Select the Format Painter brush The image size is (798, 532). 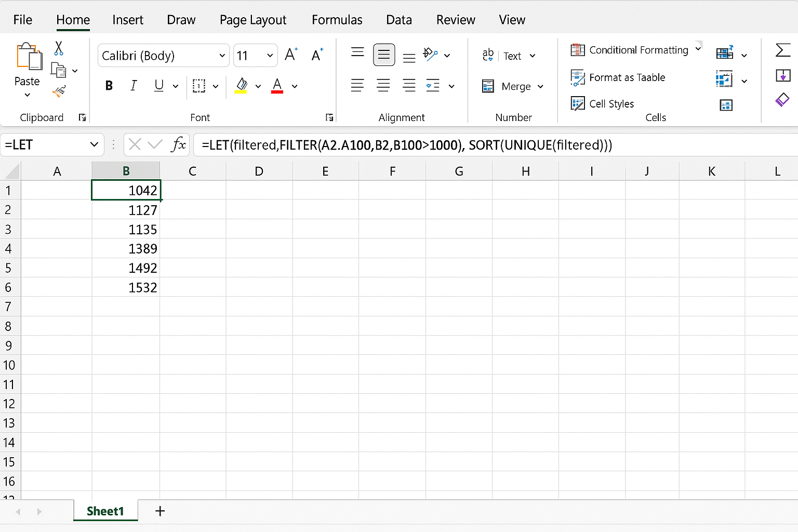pos(59,91)
